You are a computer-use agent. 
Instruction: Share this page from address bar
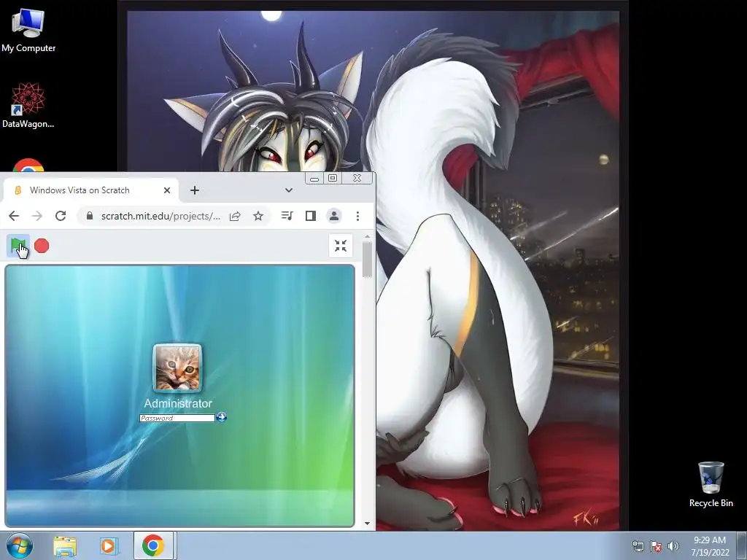click(235, 216)
